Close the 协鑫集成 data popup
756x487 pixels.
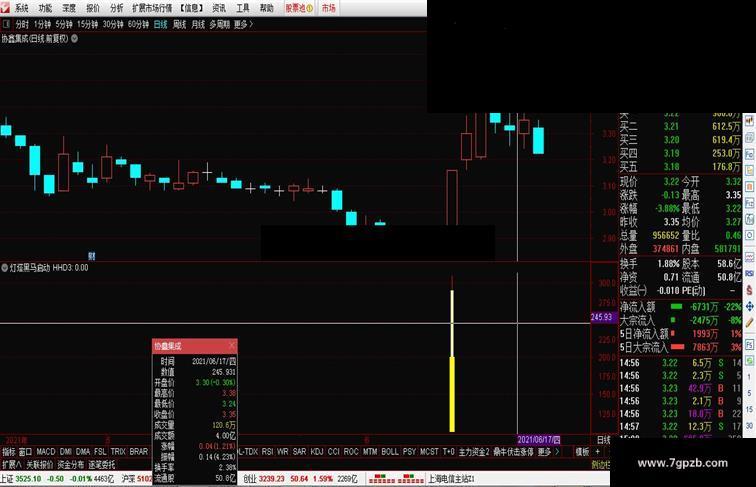(x=232, y=346)
